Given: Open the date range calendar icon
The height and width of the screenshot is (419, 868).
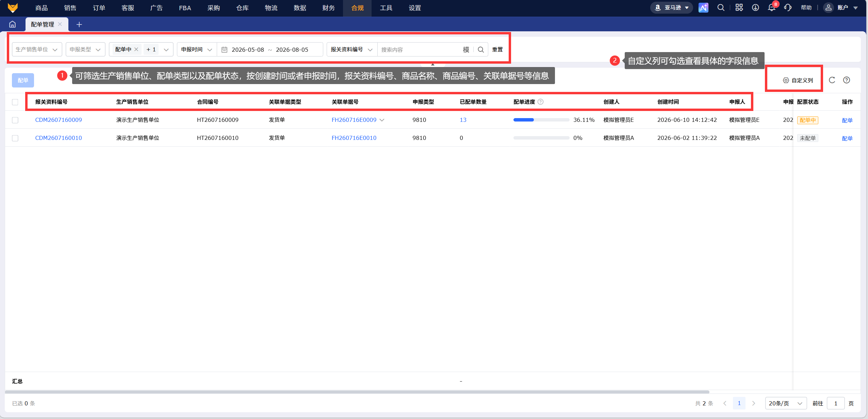Looking at the screenshot, I should (224, 50).
